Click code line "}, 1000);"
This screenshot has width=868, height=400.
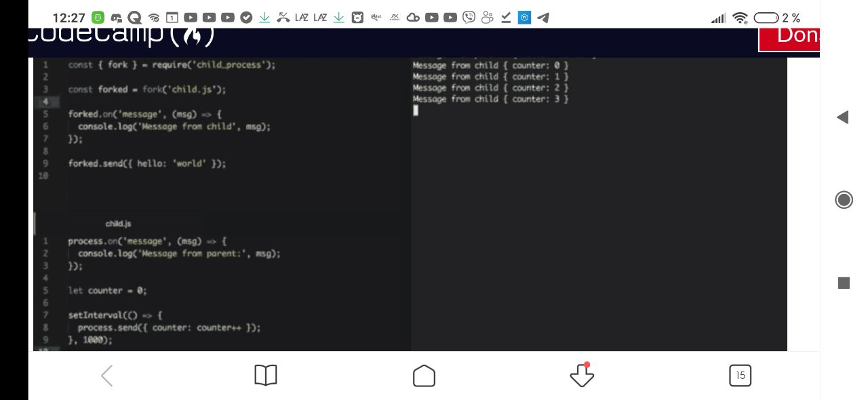click(x=90, y=340)
